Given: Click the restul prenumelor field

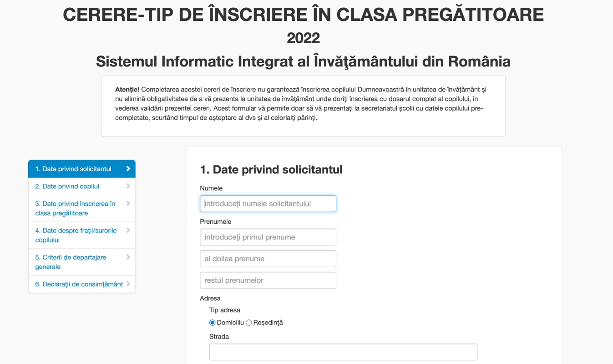Looking at the screenshot, I should 268,280.
